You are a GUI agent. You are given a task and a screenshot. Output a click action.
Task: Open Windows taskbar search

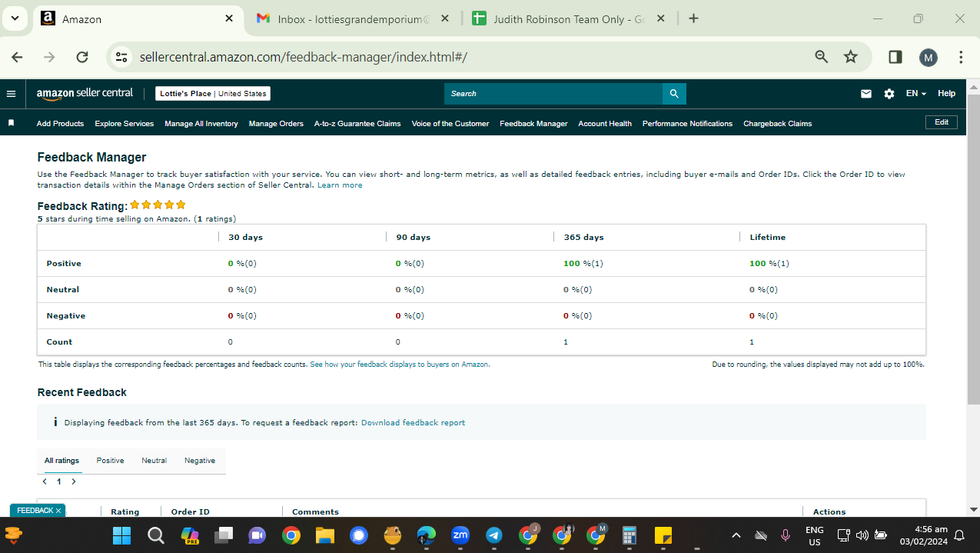point(156,535)
